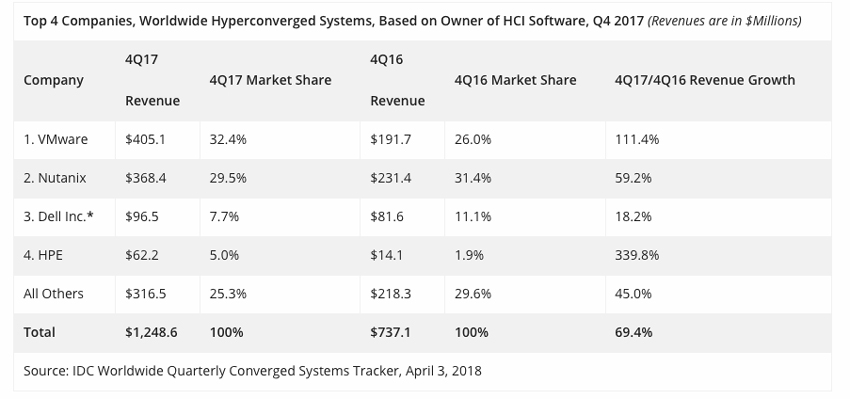Select total 4Q17 revenue $1,248.6
Viewport: 850px width, 399px height.
tap(151, 332)
